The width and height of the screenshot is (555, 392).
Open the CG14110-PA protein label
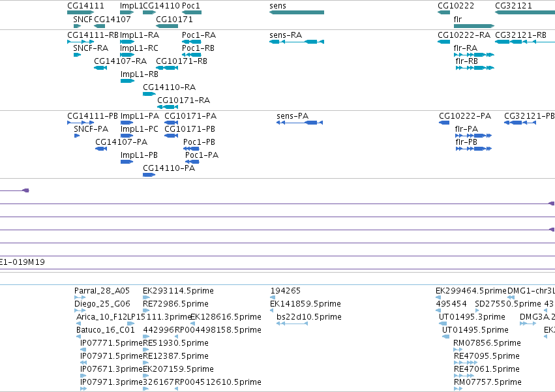pos(169,168)
